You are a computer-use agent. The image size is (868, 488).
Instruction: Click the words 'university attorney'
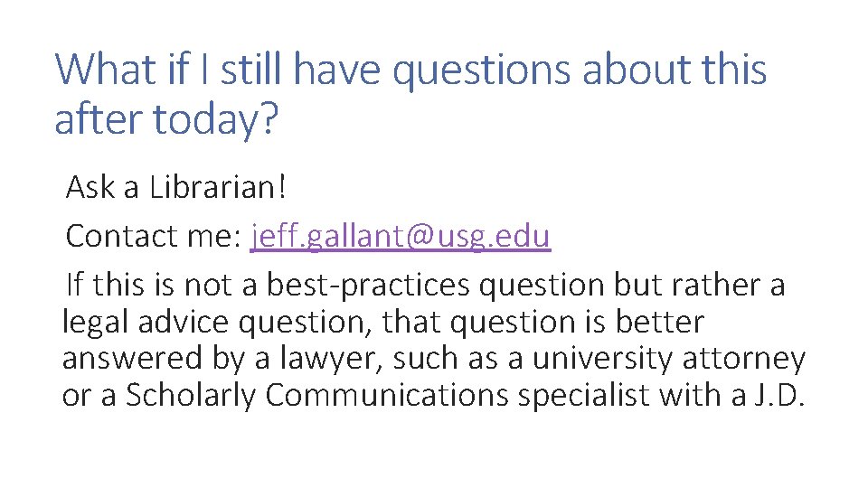[x=668, y=359]
